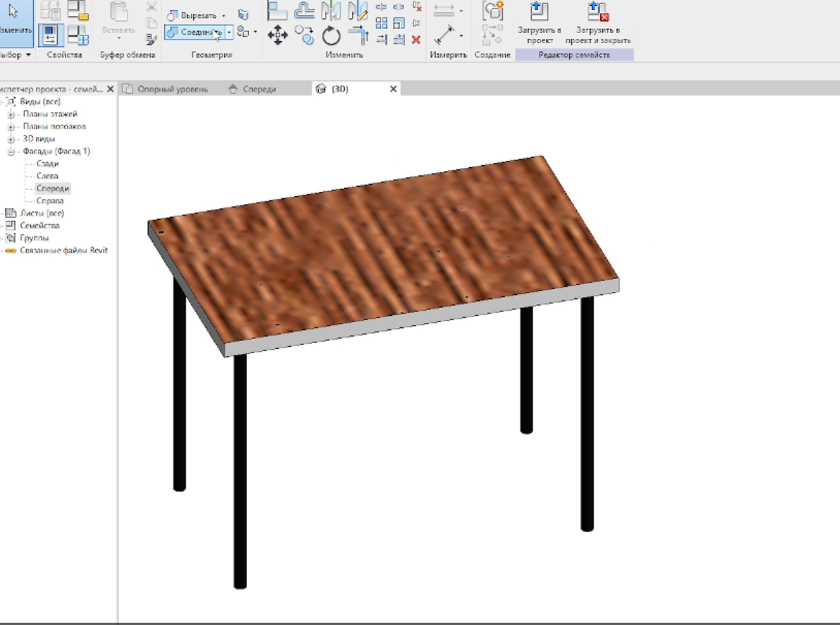
Task: Click Trim/Extend Multiple Elements icon
Action: (398, 39)
